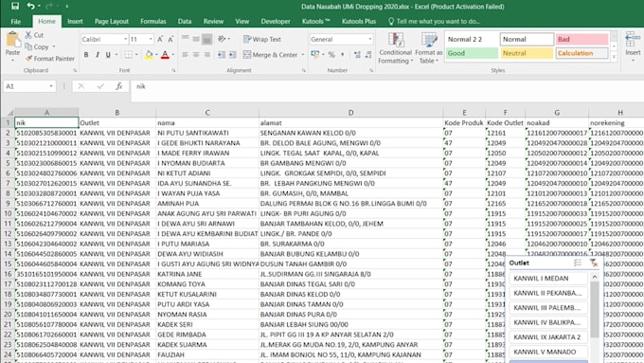Open the Calibri font name dropdown
Viewport: 644px width, 363px height.
click(125, 39)
